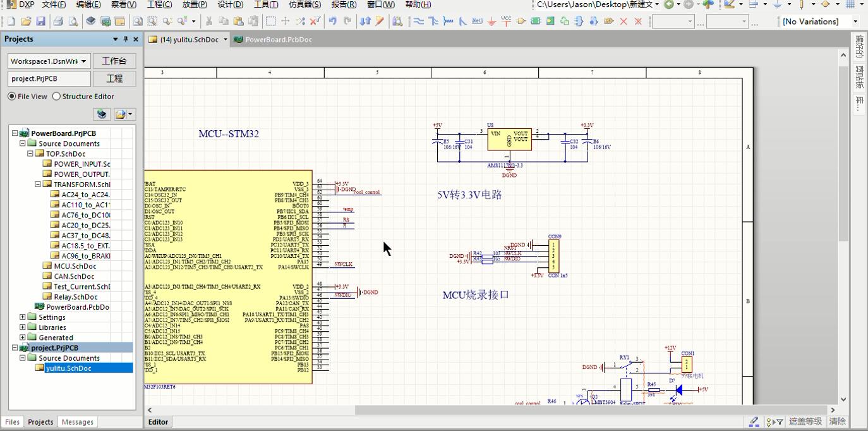This screenshot has width=868, height=431.
Task: Expand the Settings folder
Action: click(x=23, y=317)
